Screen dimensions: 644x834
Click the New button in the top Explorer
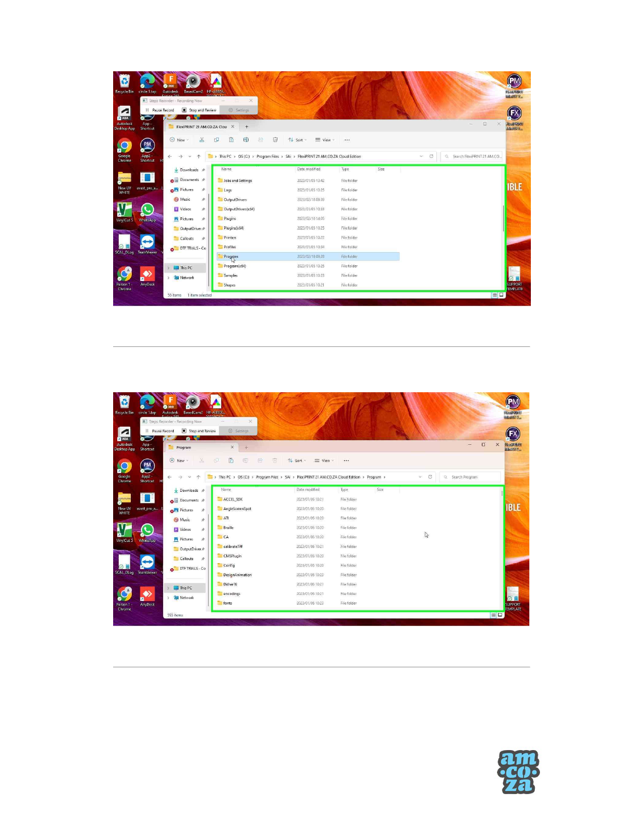click(179, 140)
